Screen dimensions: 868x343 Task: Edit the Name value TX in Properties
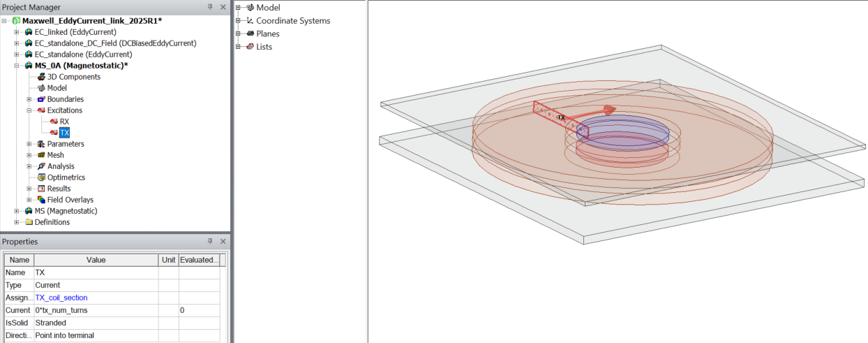click(96, 272)
